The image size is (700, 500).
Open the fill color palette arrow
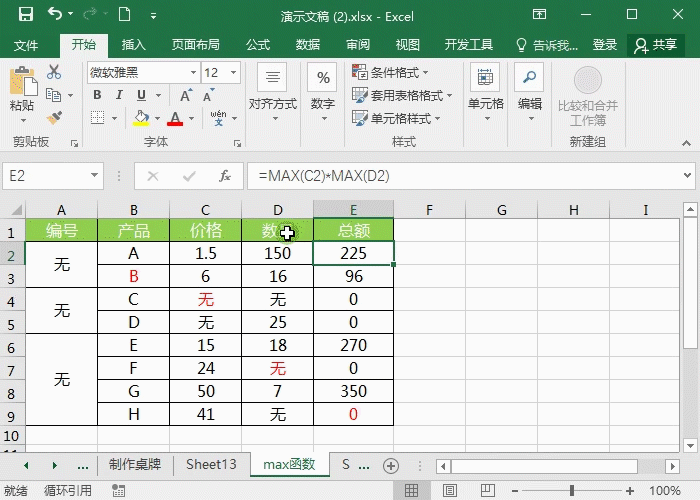[x=158, y=118]
